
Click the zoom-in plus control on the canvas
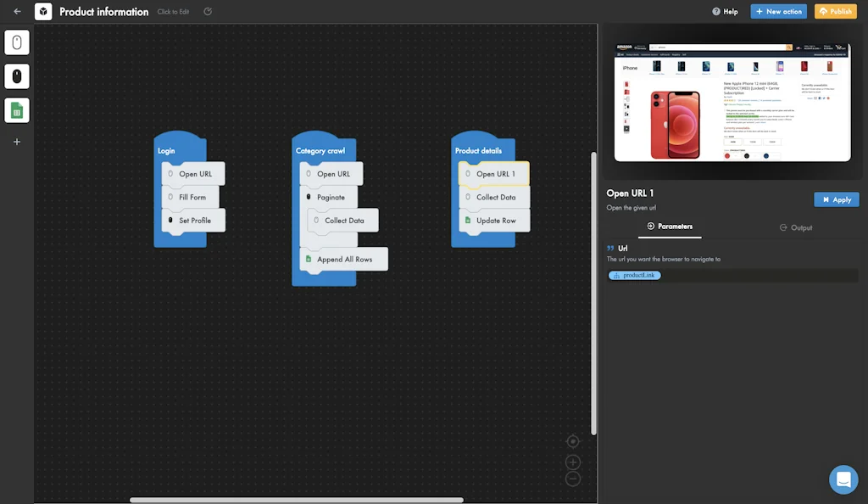click(x=573, y=462)
